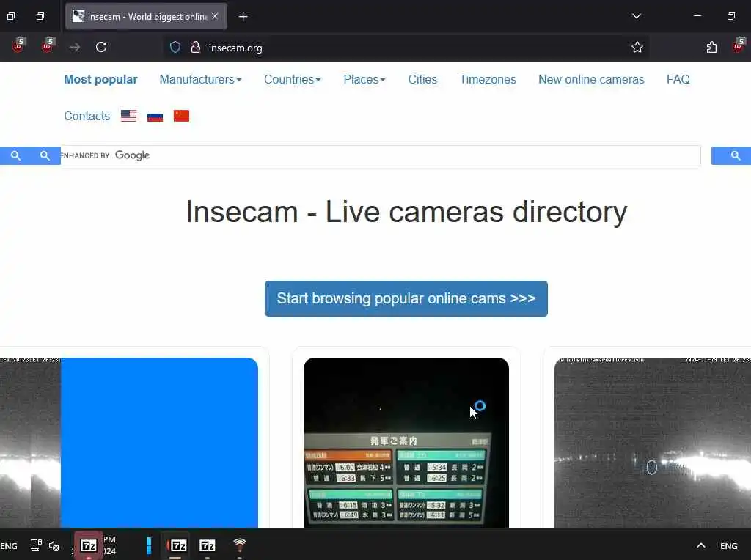Go to the Cities page
The height and width of the screenshot is (560, 751).
tap(422, 79)
